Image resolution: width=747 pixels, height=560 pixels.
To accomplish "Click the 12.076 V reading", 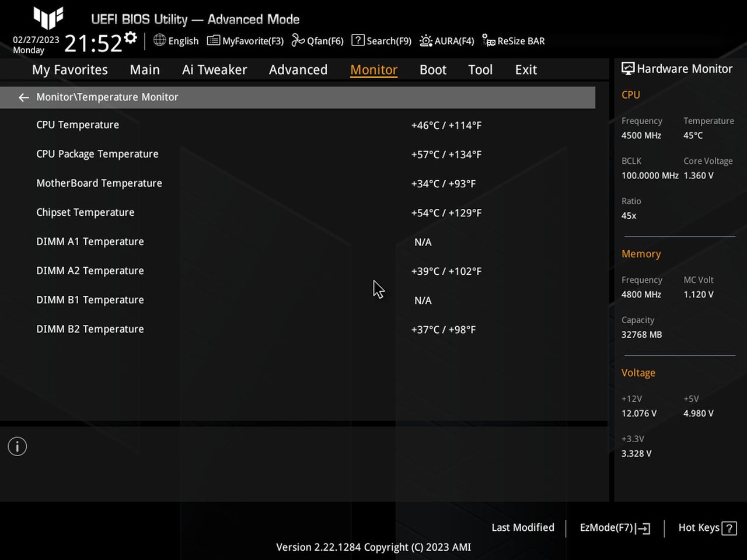I will click(x=639, y=414).
